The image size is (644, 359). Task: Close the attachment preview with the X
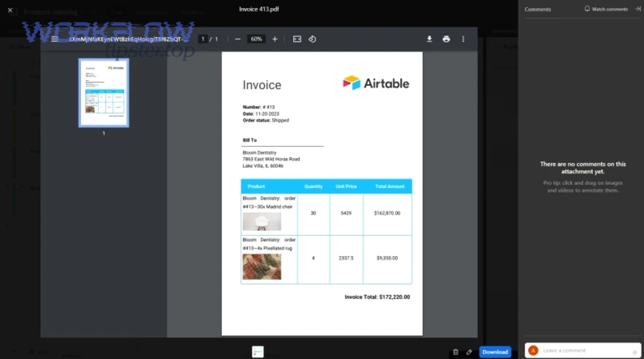[x=10, y=10]
